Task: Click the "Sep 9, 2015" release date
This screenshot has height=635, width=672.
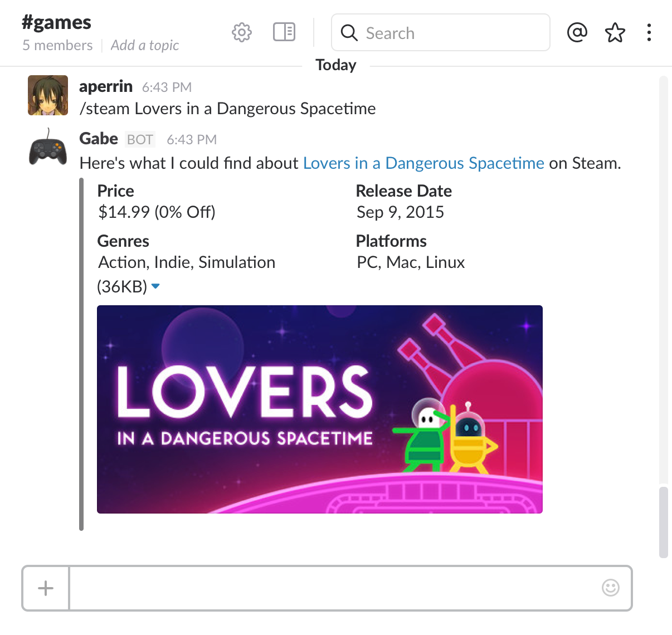Action: pyautogui.click(x=400, y=212)
